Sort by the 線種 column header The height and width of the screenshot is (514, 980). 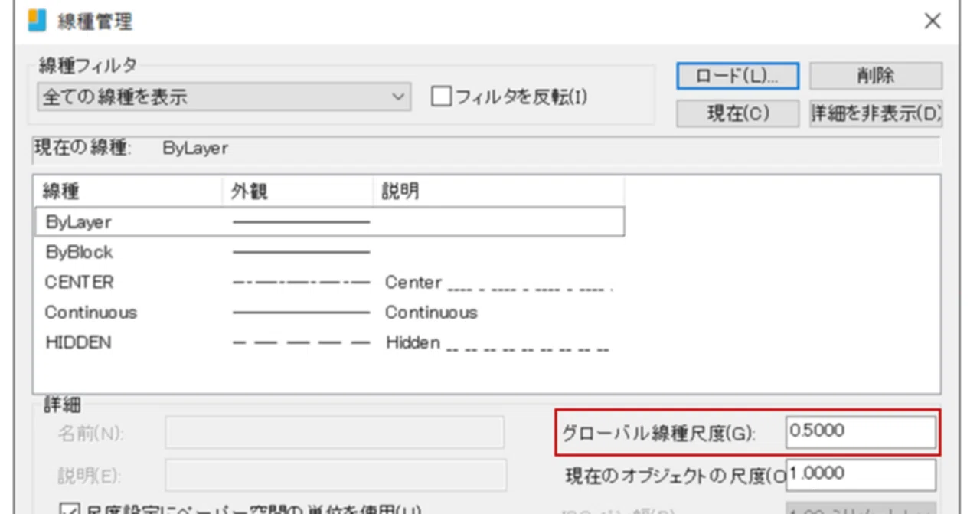(129, 192)
